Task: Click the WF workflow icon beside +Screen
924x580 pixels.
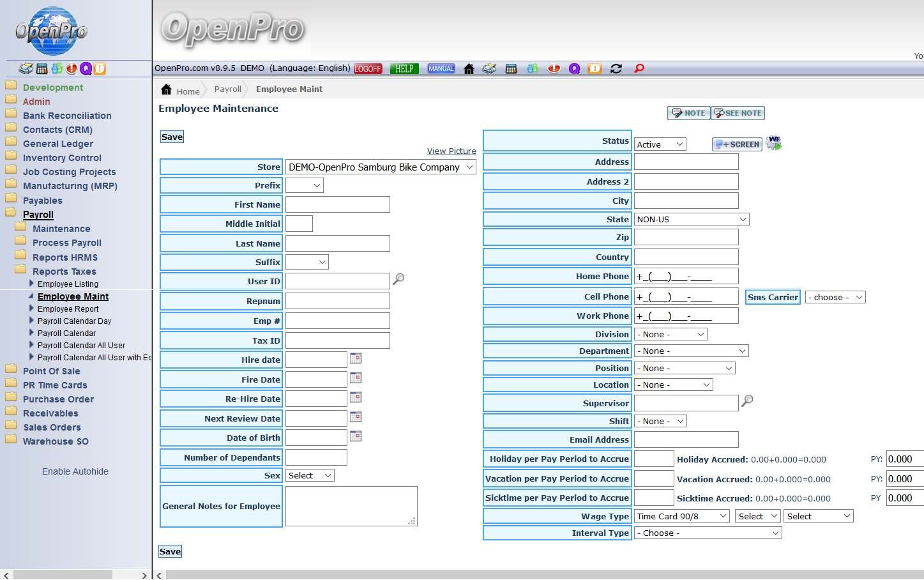Action: 774,143
